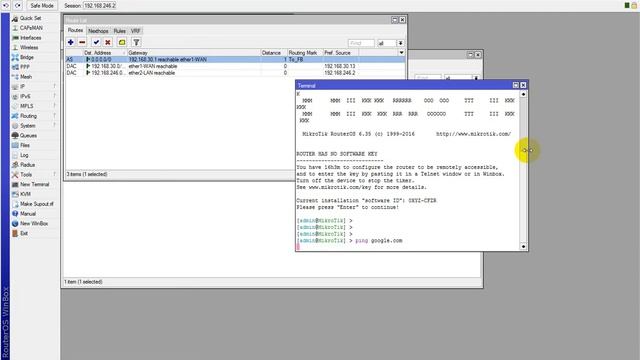
Task: Select the 0.0.0.0/0 route row
Action: click(235, 60)
